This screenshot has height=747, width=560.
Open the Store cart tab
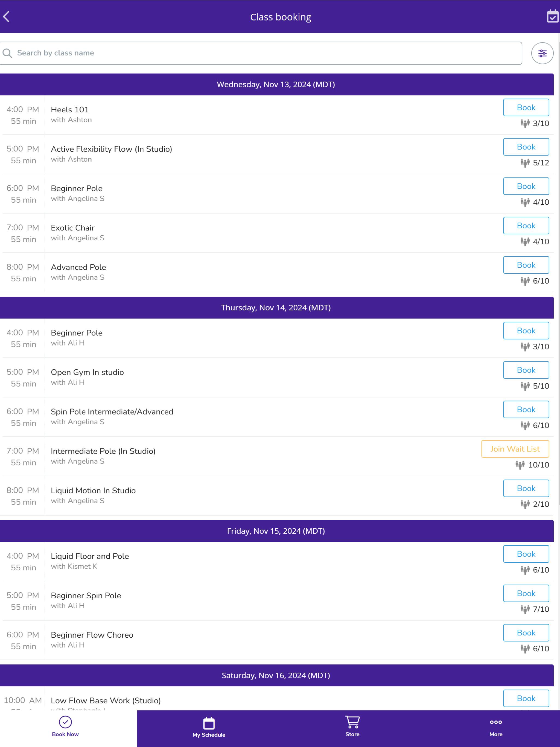[x=352, y=726]
